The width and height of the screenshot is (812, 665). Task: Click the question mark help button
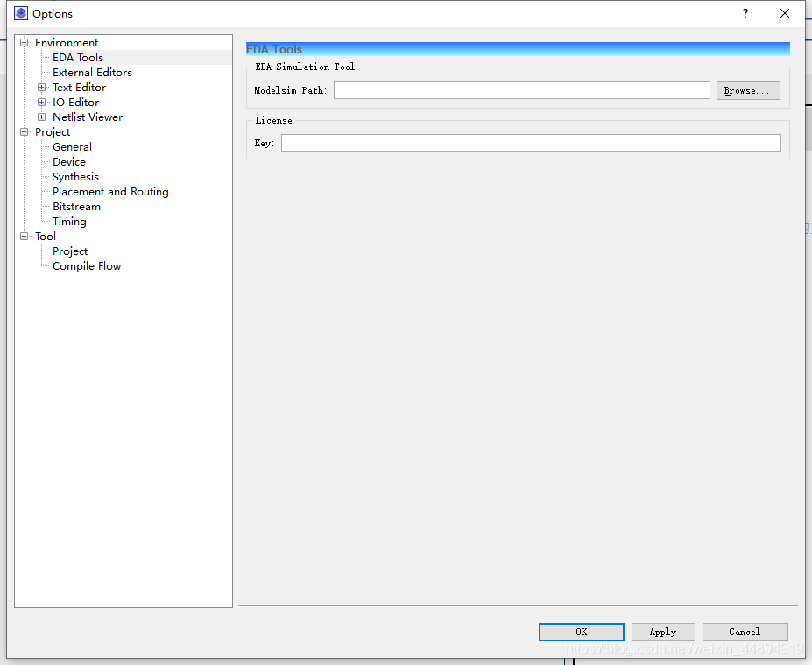pos(745,13)
